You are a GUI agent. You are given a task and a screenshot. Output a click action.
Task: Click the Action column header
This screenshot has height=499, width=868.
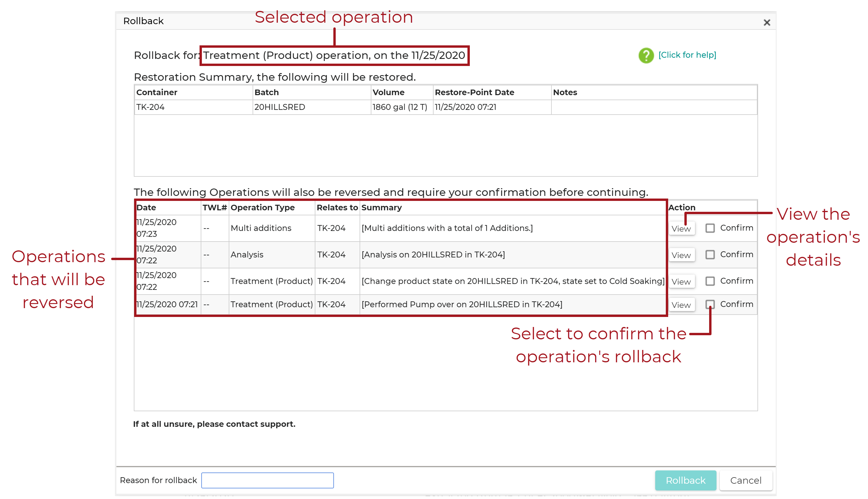[712, 208]
